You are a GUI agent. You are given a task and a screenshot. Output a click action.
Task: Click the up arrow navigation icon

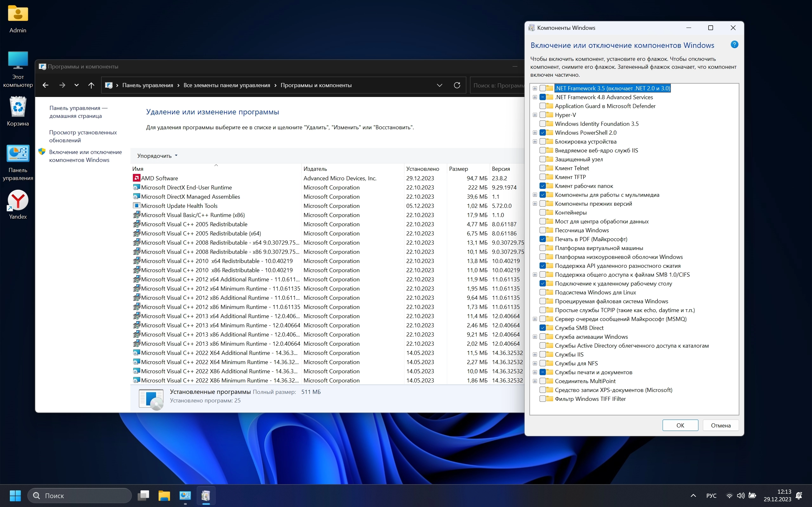point(91,85)
